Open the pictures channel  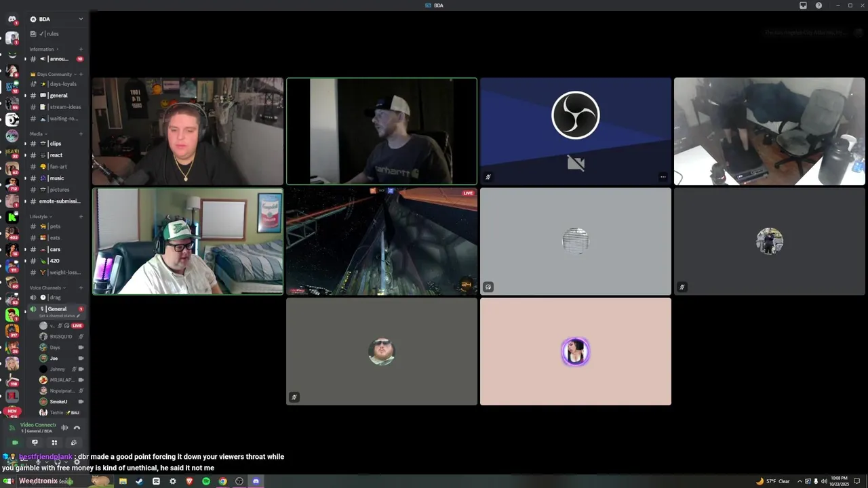[56, 190]
